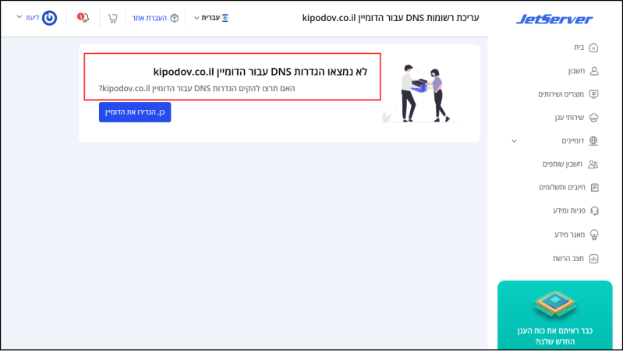The height and width of the screenshot is (364, 623).
Task: Click the two-people illustration image
Action: [421, 94]
